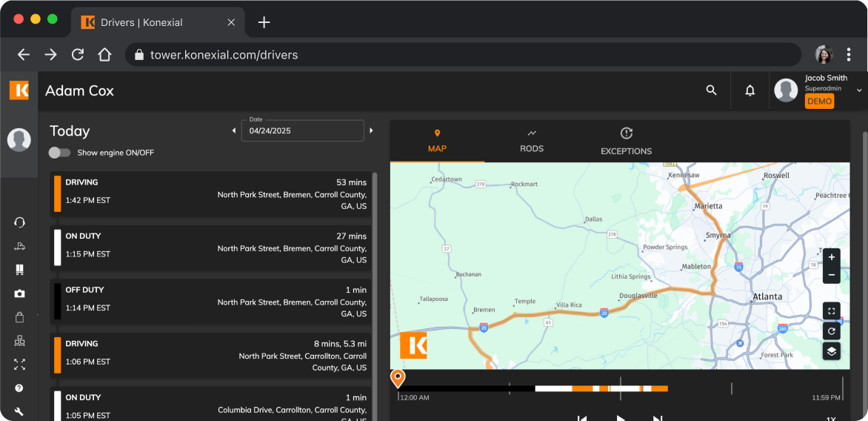Click the Douglasville label on the map
The image size is (868, 421).
(x=638, y=296)
